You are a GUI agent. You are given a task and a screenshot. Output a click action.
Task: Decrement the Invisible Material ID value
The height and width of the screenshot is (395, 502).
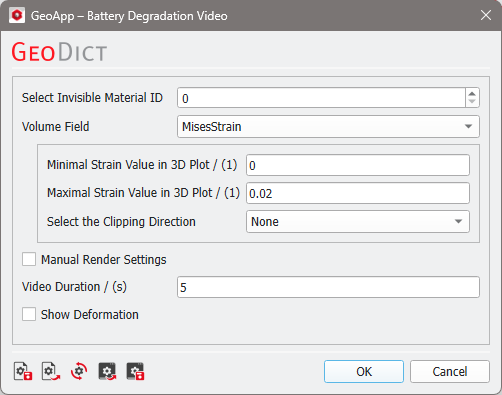(472, 102)
